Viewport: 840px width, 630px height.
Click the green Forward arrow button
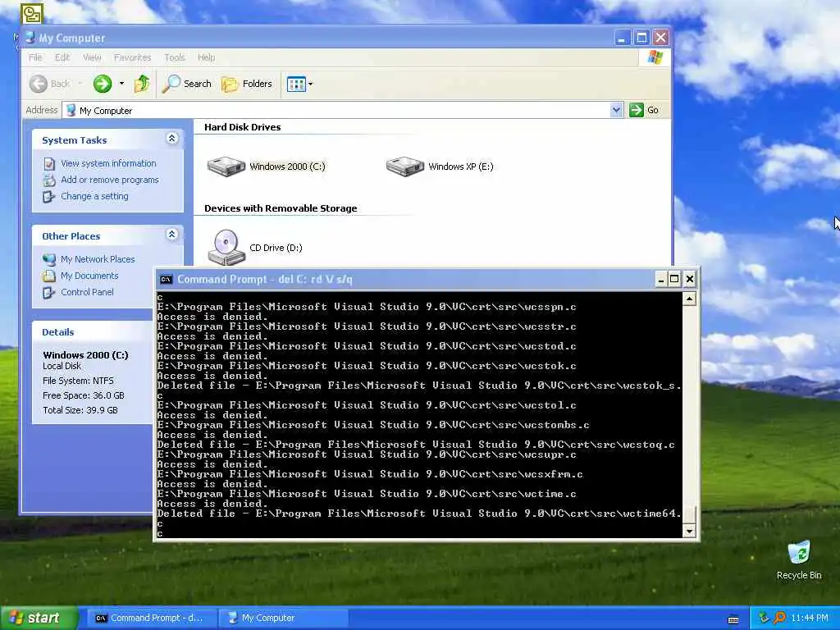pyautogui.click(x=103, y=84)
